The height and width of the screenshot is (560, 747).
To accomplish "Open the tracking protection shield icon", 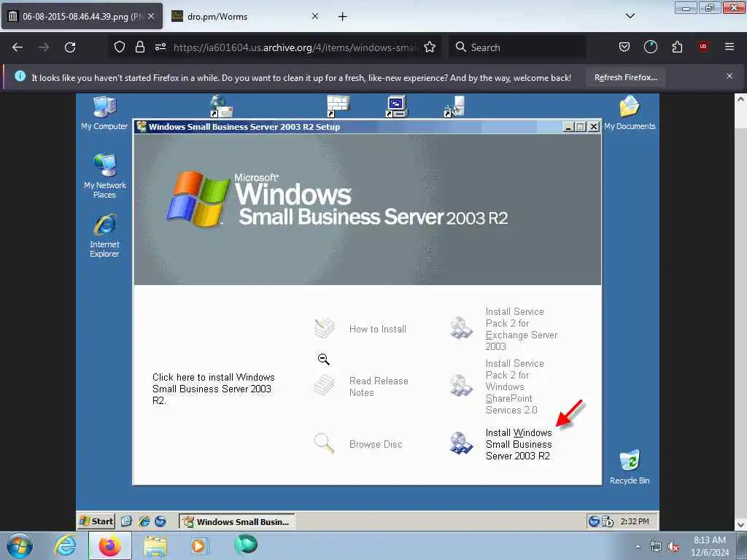I will pos(120,47).
